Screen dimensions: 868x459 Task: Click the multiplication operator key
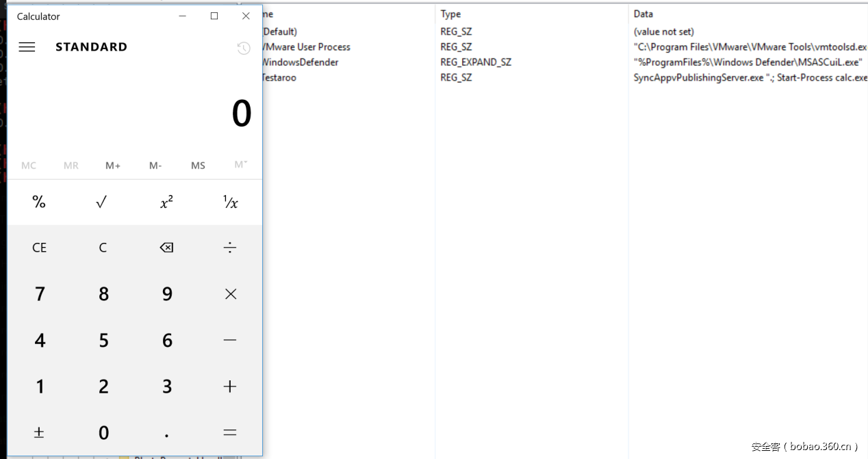230,294
